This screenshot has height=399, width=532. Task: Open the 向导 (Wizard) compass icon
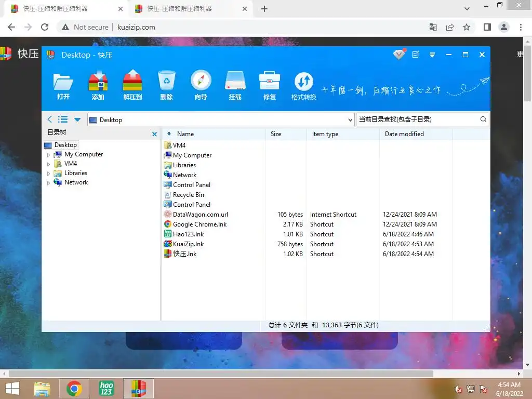coord(201,86)
